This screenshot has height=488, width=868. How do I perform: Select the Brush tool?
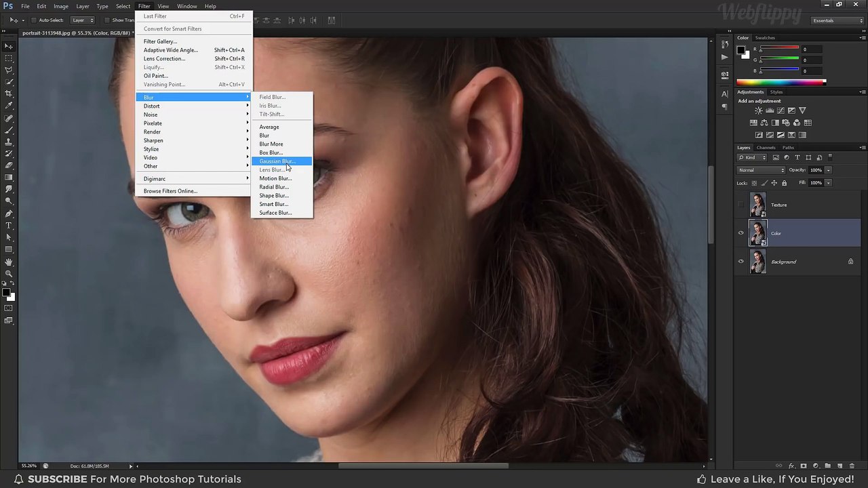[9, 130]
